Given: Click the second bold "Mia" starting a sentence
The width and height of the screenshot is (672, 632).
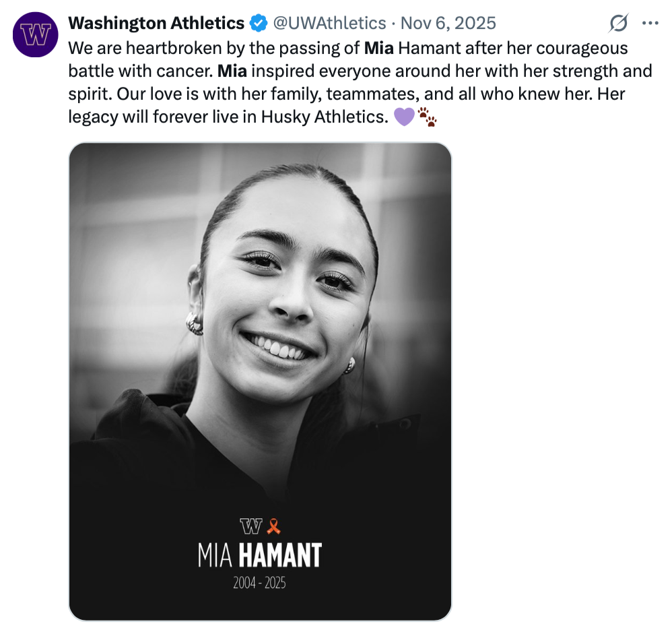Looking at the screenshot, I should 232,71.
